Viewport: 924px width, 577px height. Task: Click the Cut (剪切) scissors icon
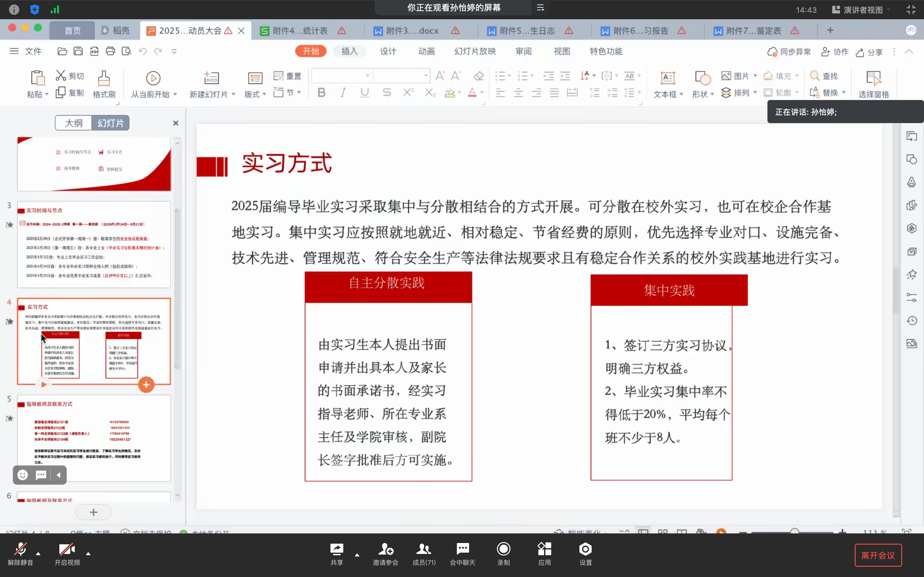pyautogui.click(x=61, y=76)
